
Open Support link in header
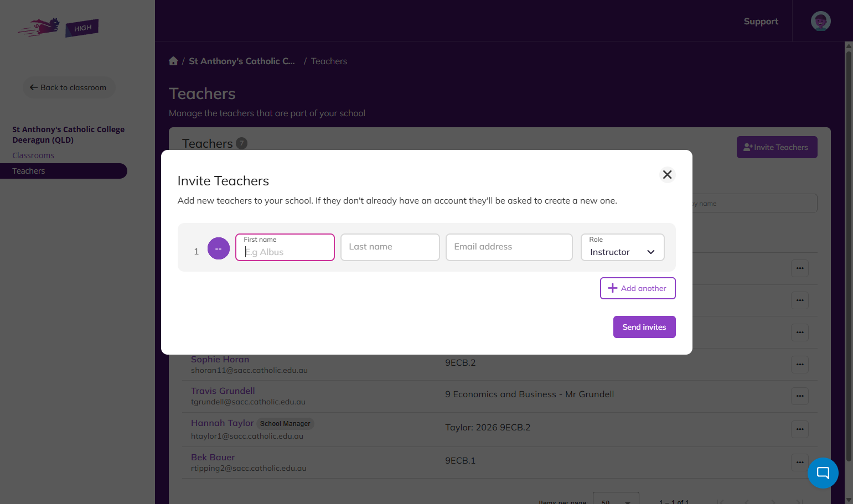(x=761, y=21)
